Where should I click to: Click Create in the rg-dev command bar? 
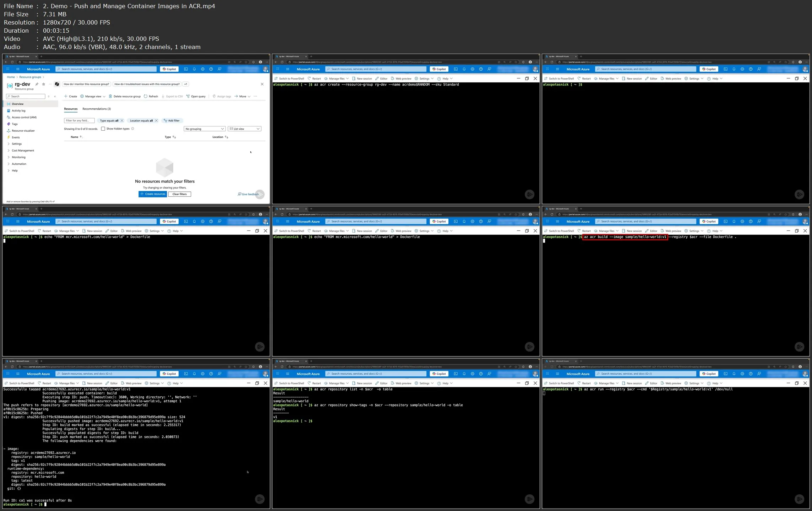tap(70, 96)
